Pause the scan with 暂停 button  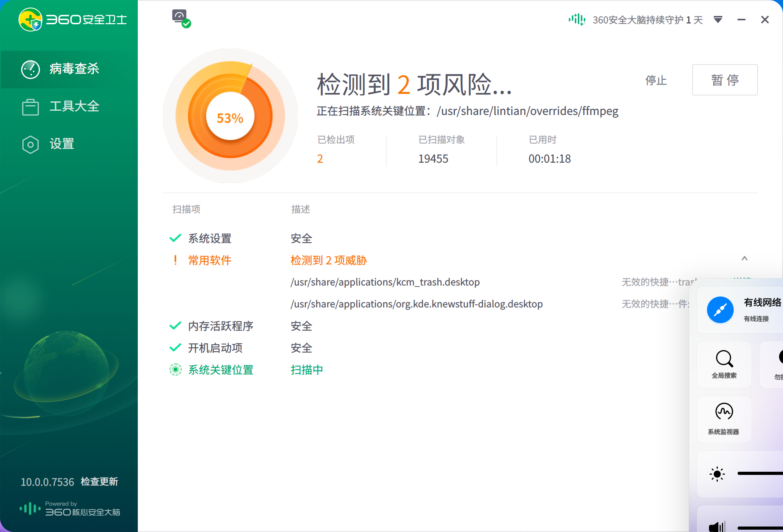point(725,80)
